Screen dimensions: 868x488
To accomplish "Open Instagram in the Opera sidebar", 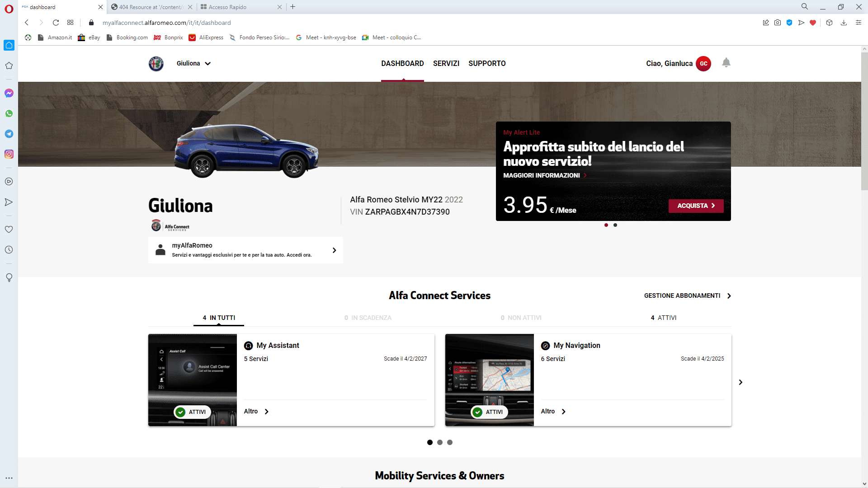I will [x=9, y=154].
